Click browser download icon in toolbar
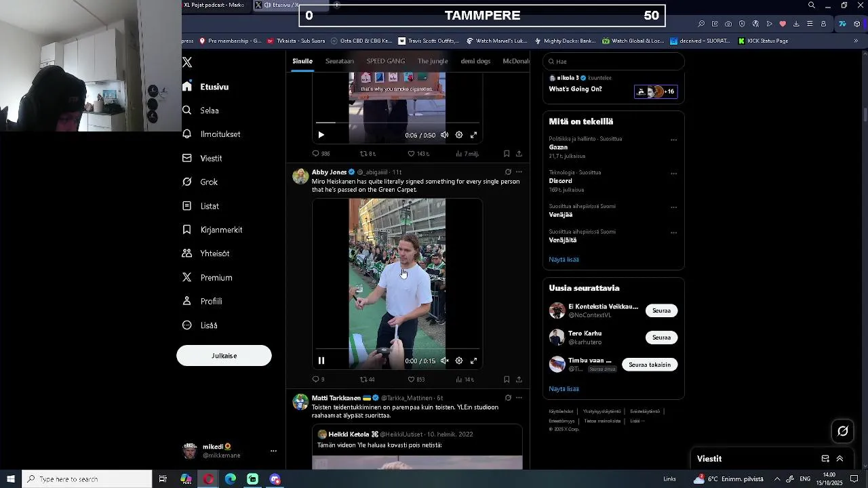 pyautogui.click(x=796, y=24)
